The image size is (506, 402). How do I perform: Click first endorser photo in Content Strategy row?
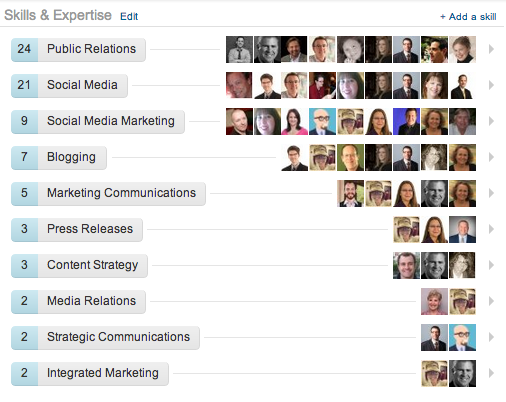pos(406,265)
